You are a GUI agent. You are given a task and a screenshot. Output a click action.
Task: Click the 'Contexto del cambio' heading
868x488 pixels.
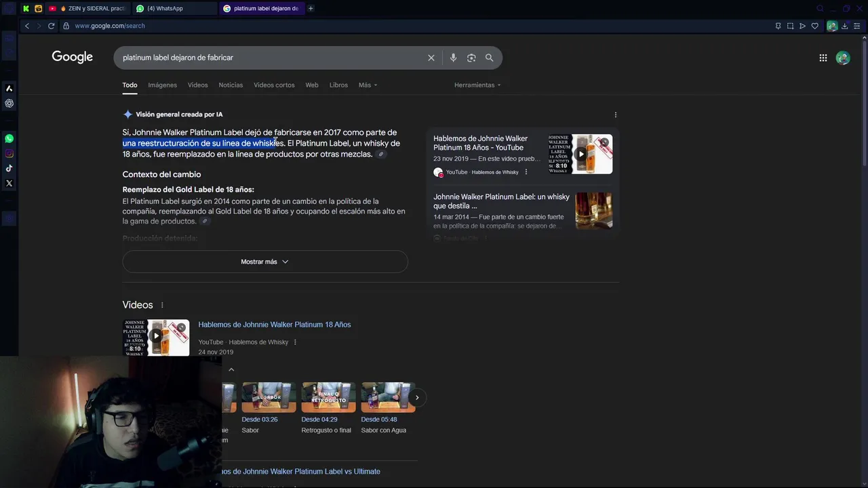point(161,174)
